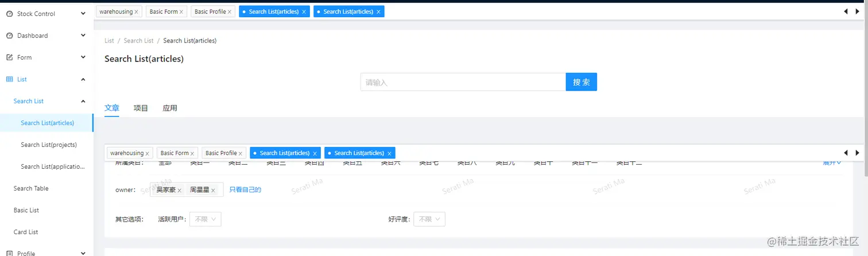The height and width of the screenshot is (256, 868).
Task: Click right scroll arrow of lower tab bar
Action: click(858, 153)
